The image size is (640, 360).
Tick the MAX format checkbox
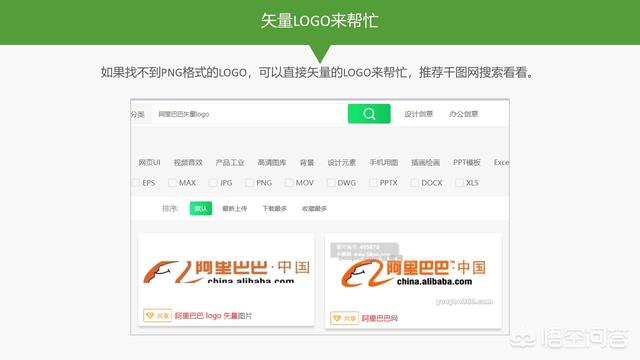coord(173,182)
